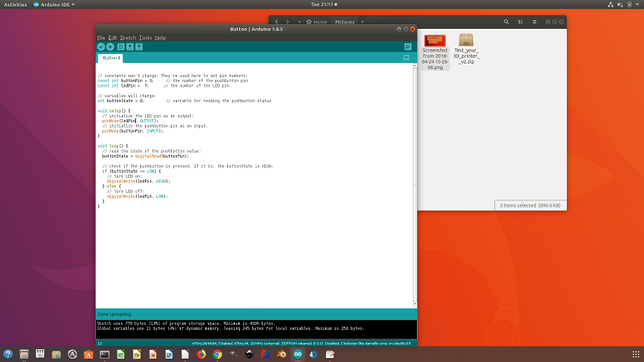The height and width of the screenshot is (362, 644).
Task: Launch LibreOffice Calc from the dock
Action: [120, 354]
